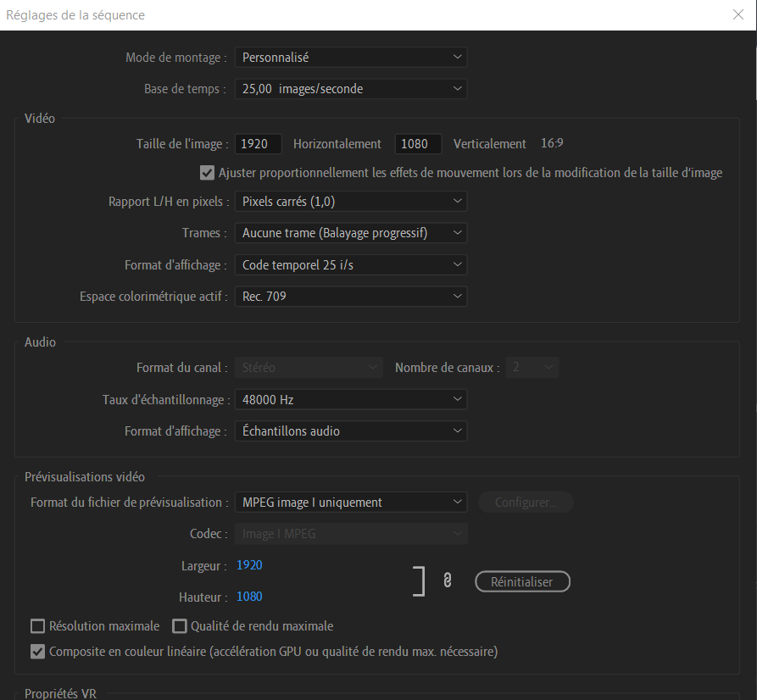Screen dimensions: 757x700
Task: Expand the Base de temps dropdown
Action: point(350,88)
